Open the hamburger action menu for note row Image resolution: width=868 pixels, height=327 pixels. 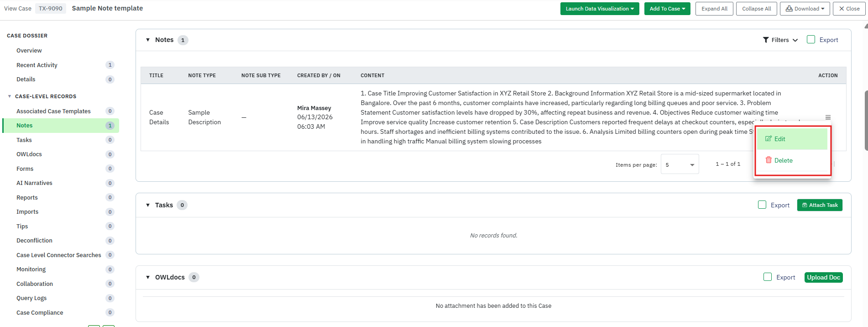[828, 117]
